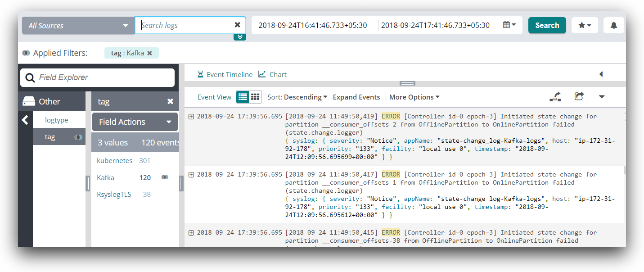Click Expand Events link

pyautogui.click(x=356, y=97)
